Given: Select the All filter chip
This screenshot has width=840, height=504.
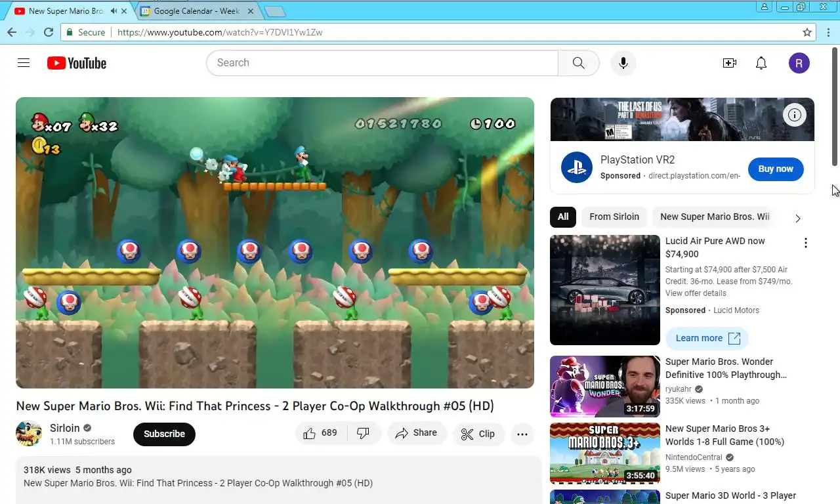Looking at the screenshot, I should [563, 217].
